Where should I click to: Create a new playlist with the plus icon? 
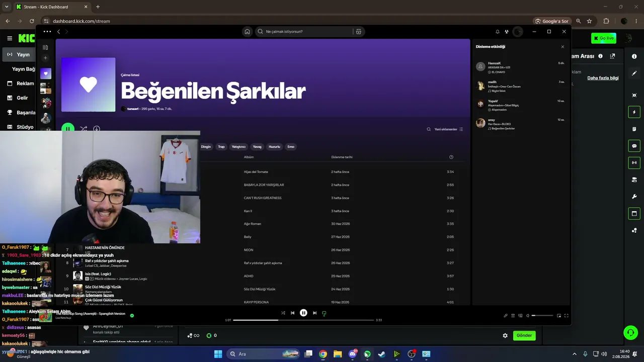click(x=45, y=58)
